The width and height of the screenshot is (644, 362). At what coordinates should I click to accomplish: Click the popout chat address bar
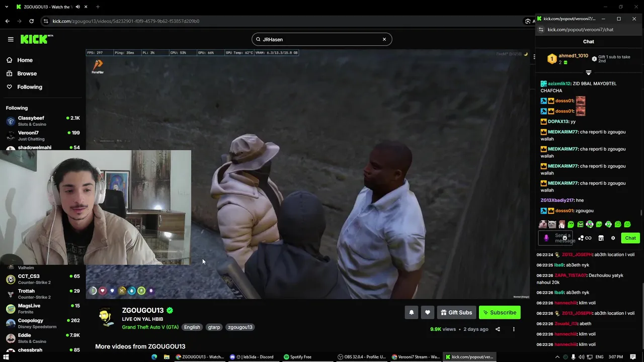(589, 30)
